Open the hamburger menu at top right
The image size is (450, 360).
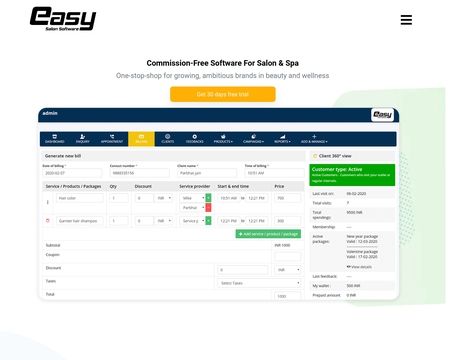coord(406,20)
